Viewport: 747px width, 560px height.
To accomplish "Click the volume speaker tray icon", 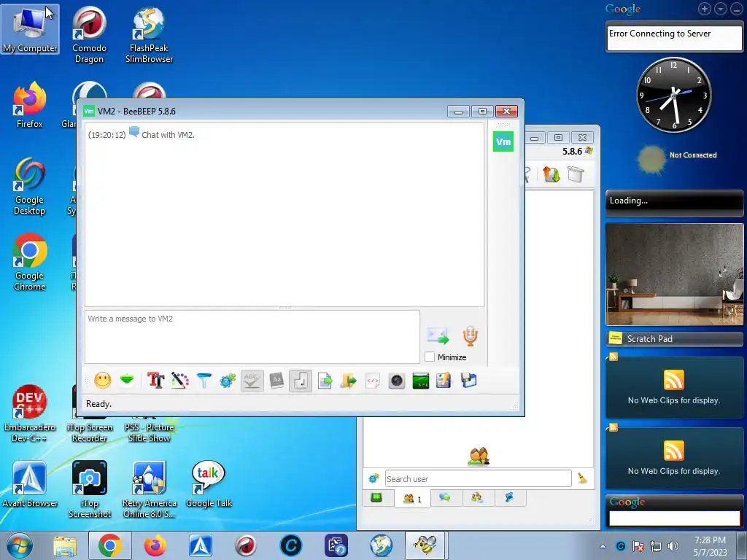I will coord(673,546).
